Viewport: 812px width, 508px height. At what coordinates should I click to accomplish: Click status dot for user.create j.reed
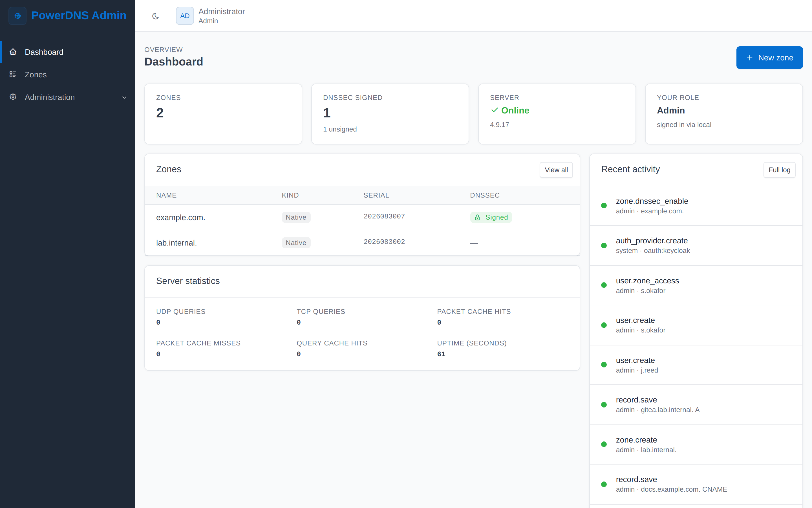[604, 365]
